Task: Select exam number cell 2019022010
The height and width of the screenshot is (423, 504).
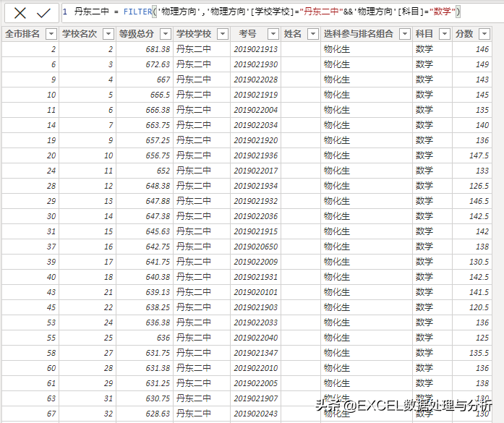Action: click(x=255, y=368)
